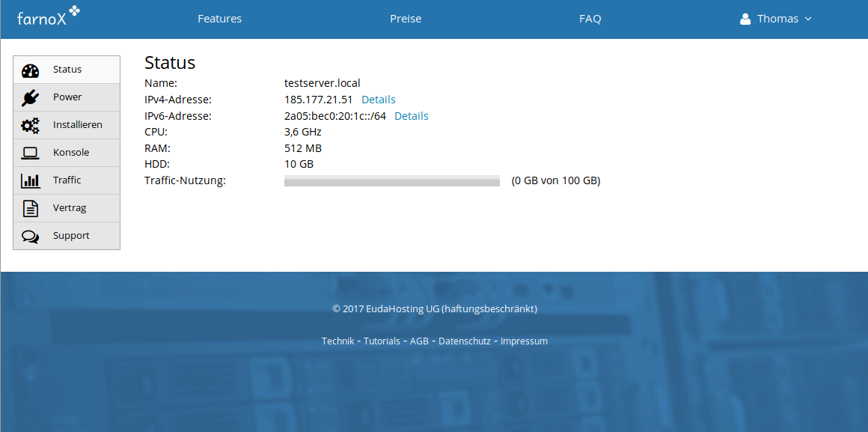
Task: Click the Traffic-Nutzung progress bar
Action: pyautogui.click(x=391, y=180)
